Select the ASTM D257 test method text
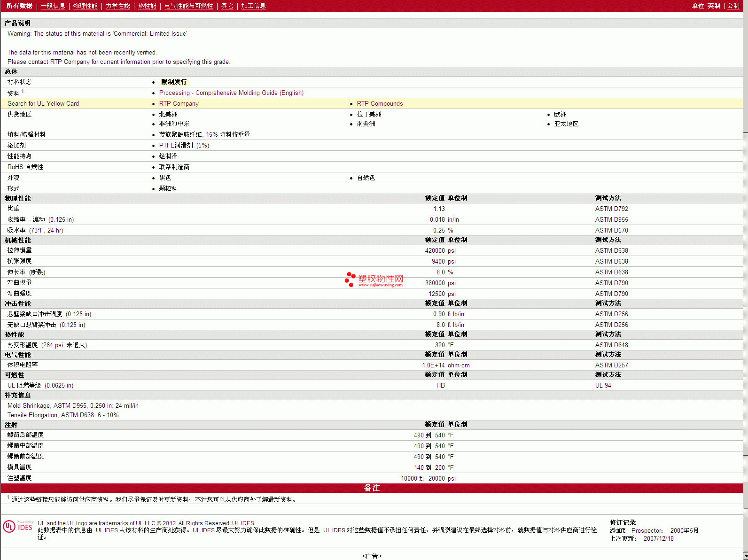Image resolution: width=748 pixels, height=560 pixels. click(x=611, y=366)
